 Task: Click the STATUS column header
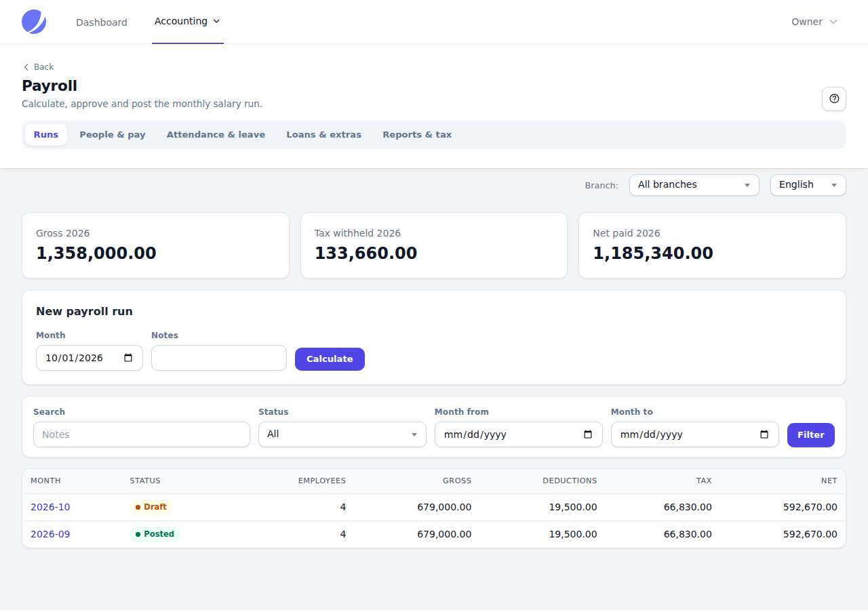point(145,481)
